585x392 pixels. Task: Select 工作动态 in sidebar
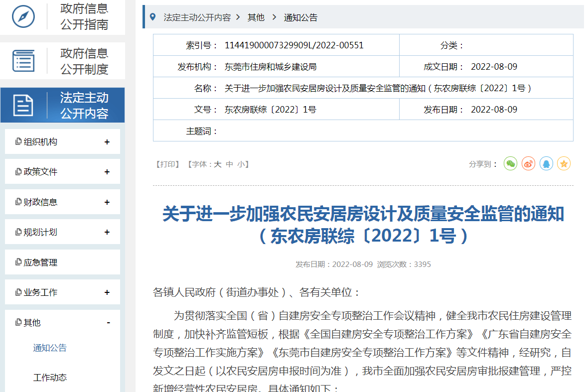pyautogui.click(x=50, y=377)
